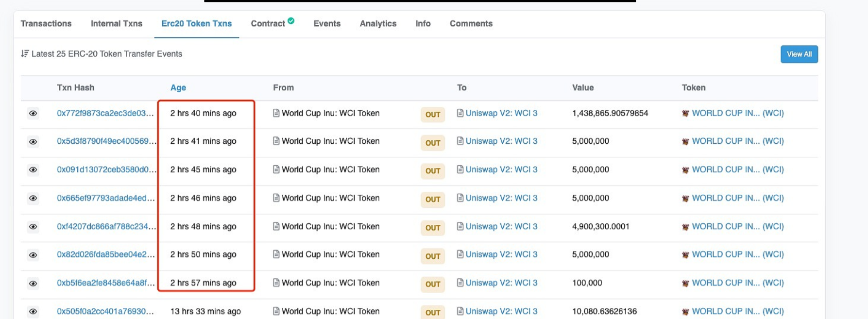Open the 0x82d026fda85bee04e2 transaction link

coord(105,254)
